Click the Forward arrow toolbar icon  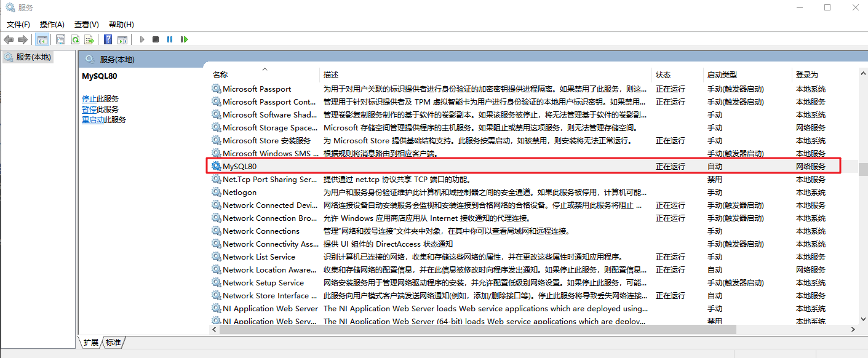click(x=23, y=39)
